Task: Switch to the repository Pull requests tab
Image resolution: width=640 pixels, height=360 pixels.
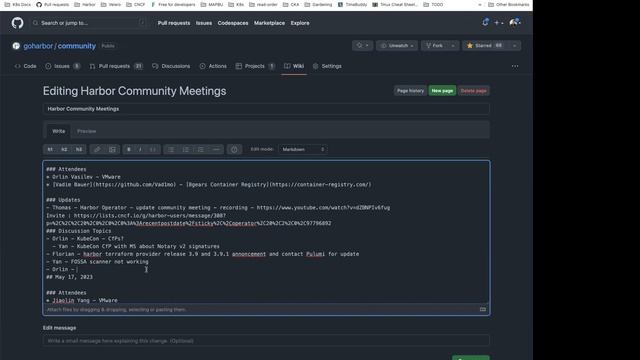Action: click(116, 66)
